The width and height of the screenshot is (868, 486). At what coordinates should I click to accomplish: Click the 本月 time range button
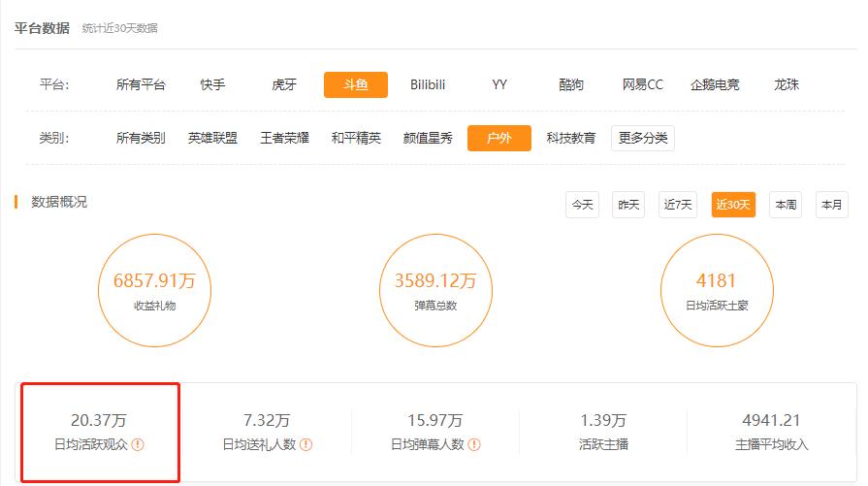pyautogui.click(x=831, y=205)
